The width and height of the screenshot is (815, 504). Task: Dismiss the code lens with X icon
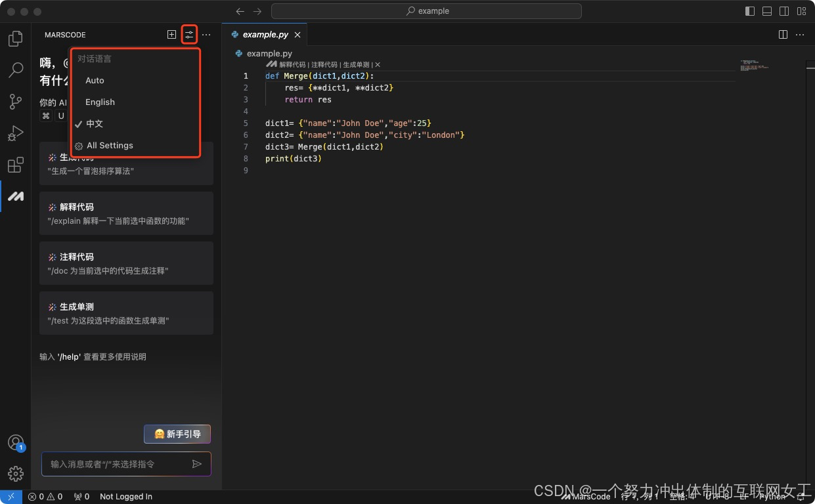(x=378, y=65)
